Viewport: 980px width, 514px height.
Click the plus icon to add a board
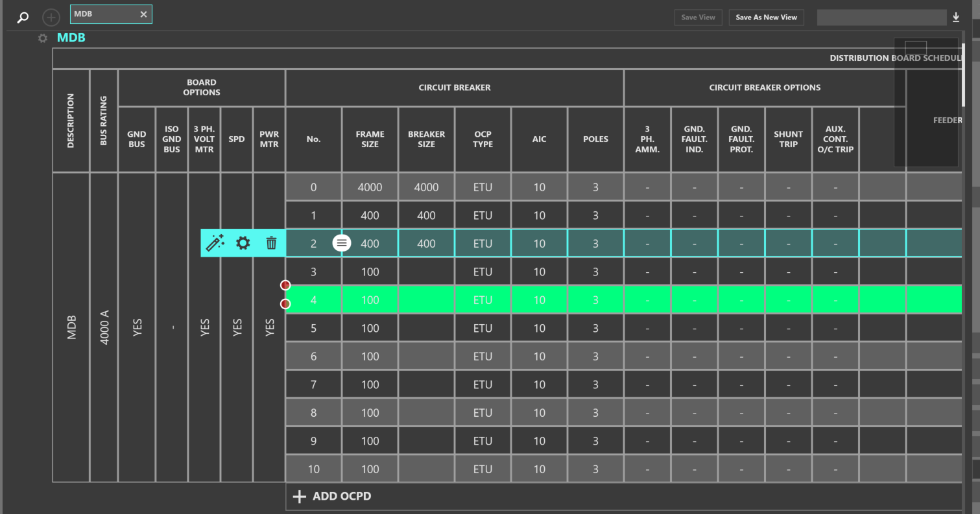tap(51, 17)
